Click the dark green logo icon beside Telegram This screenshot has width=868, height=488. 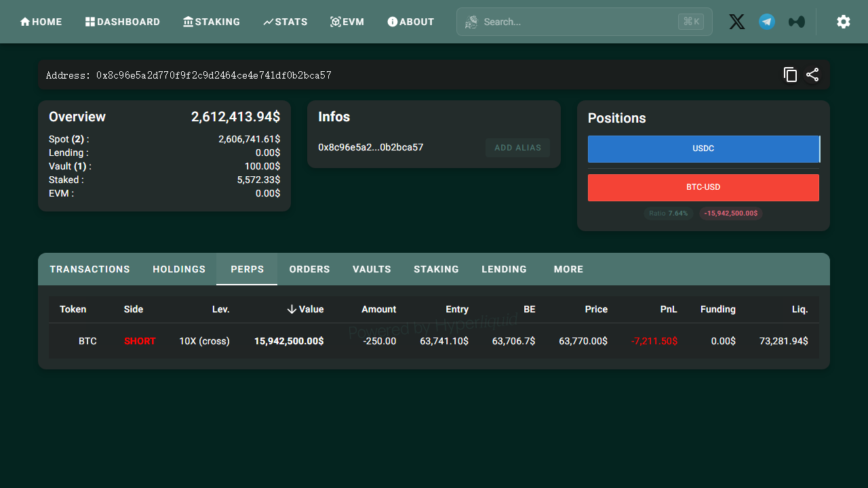(797, 22)
